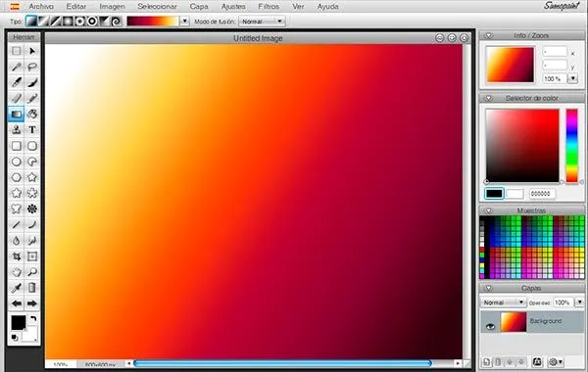588x372 pixels.
Task: Open the layer settings gear dropdown
Action: [556, 362]
